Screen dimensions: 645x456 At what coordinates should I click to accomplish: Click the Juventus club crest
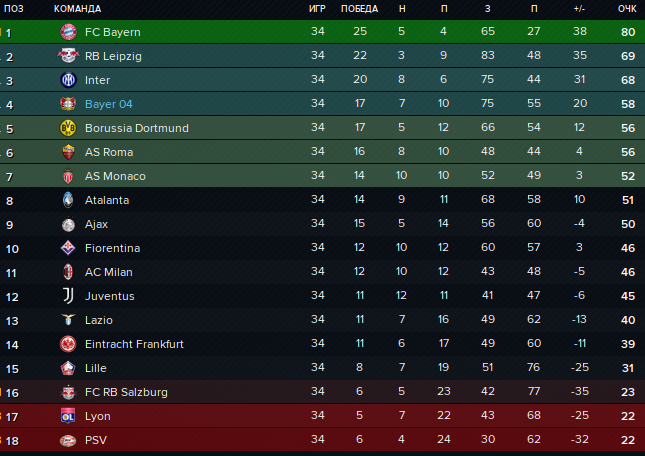pyautogui.click(x=68, y=296)
